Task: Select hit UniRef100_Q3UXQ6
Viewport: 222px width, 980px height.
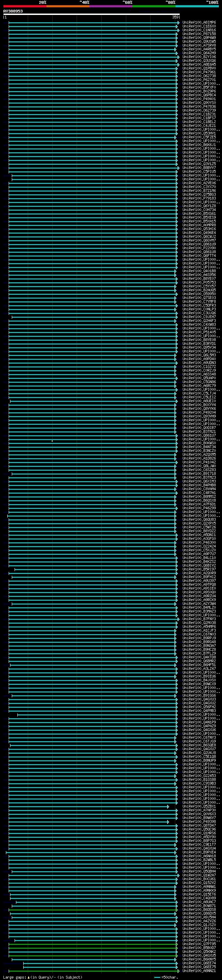Action: (199, 60)
